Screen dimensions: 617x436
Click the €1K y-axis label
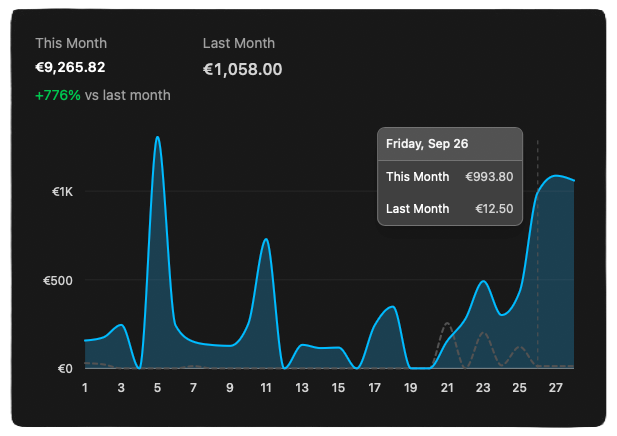point(62,191)
